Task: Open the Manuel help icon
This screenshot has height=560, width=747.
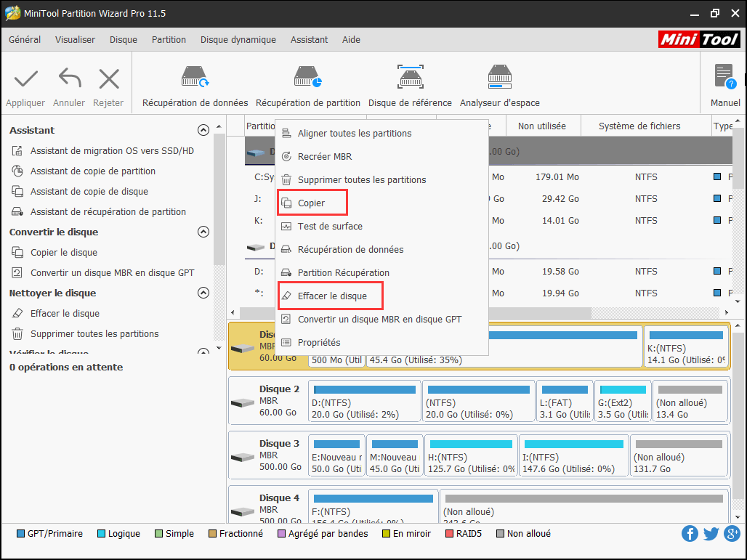Action: coord(725,77)
